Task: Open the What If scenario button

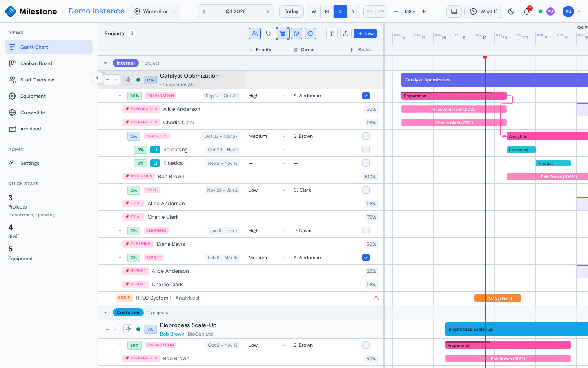Action: click(x=483, y=11)
